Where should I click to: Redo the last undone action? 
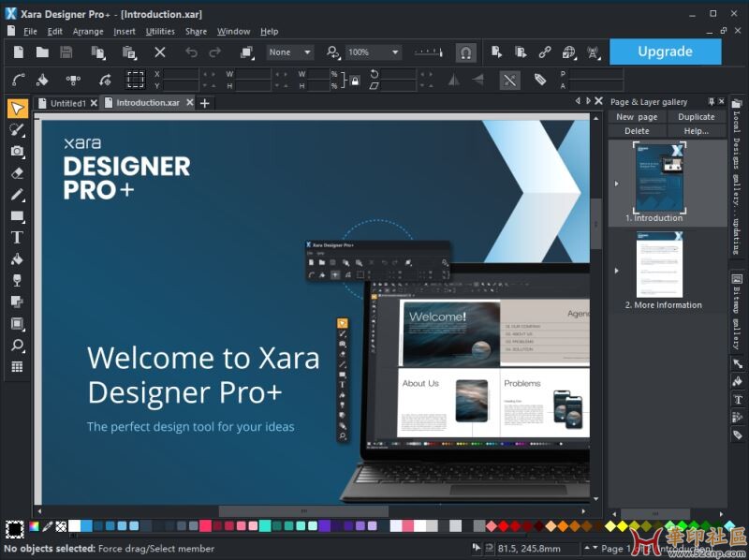tap(215, 52)
